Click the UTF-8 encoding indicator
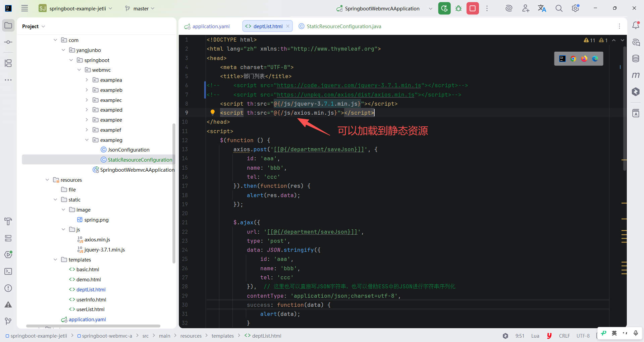This screenshot has height=342, width=644. 583,336
